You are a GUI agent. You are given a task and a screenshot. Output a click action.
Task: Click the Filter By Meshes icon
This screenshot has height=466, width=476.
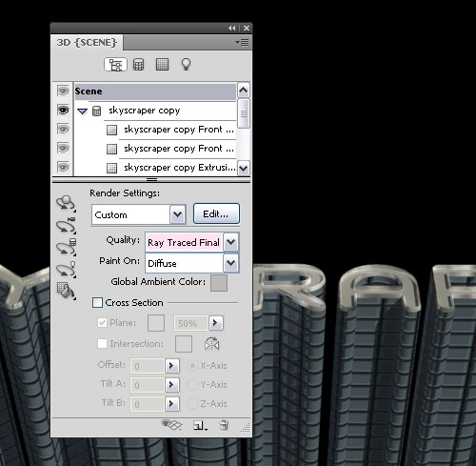[138, 65]
